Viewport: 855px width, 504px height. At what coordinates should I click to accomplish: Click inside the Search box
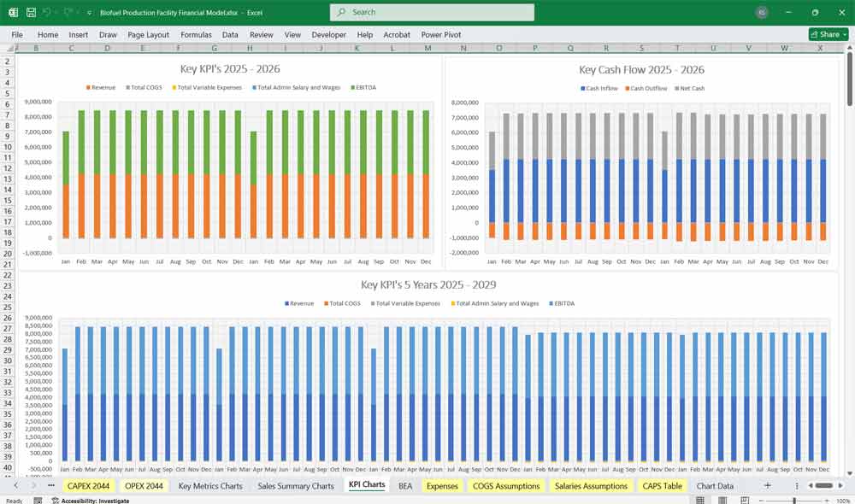pyautogui.click(x=432, y=12)
